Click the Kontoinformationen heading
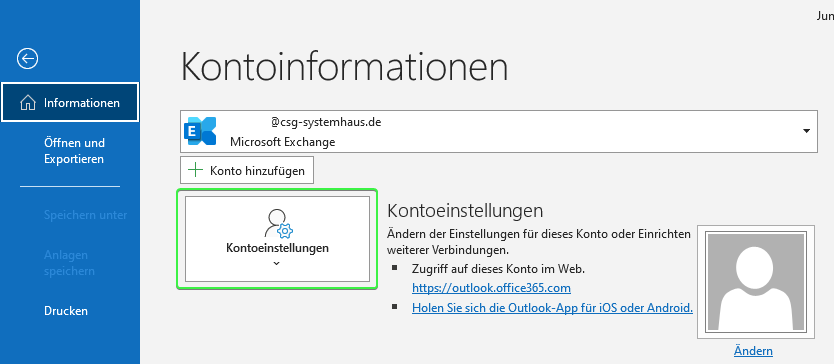Image resolution: width=834 pixels, height=364 pixels. click(x=345, y=67)
